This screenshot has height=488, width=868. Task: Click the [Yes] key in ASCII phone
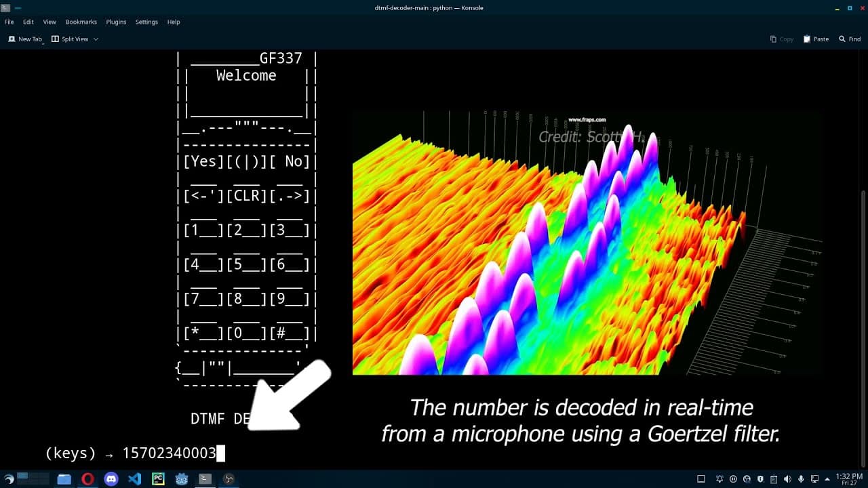pyautogui.click(x=203, y=161)
